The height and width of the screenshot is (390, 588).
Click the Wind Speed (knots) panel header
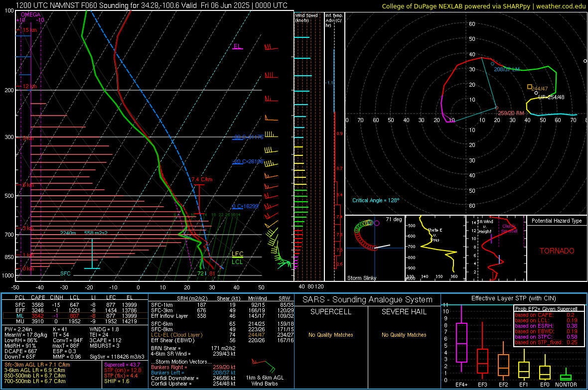click(306, 17)
